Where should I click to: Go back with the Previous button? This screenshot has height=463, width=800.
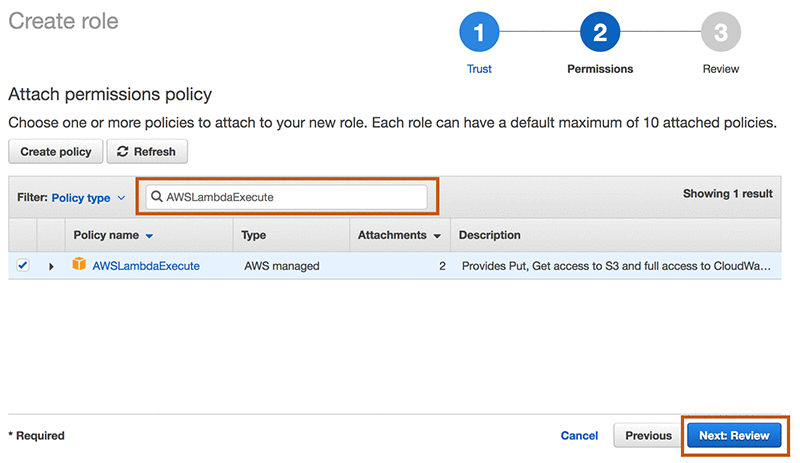coord(648,436)
